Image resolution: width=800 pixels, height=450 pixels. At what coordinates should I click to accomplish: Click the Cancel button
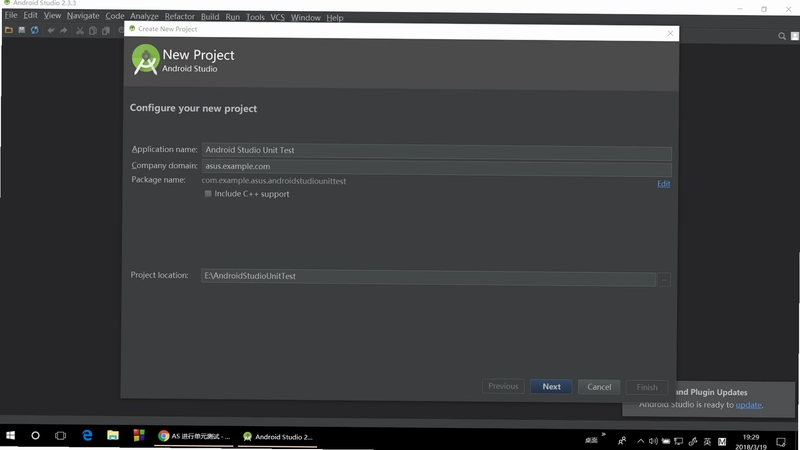pyautogui.click(x=599, y=387)
